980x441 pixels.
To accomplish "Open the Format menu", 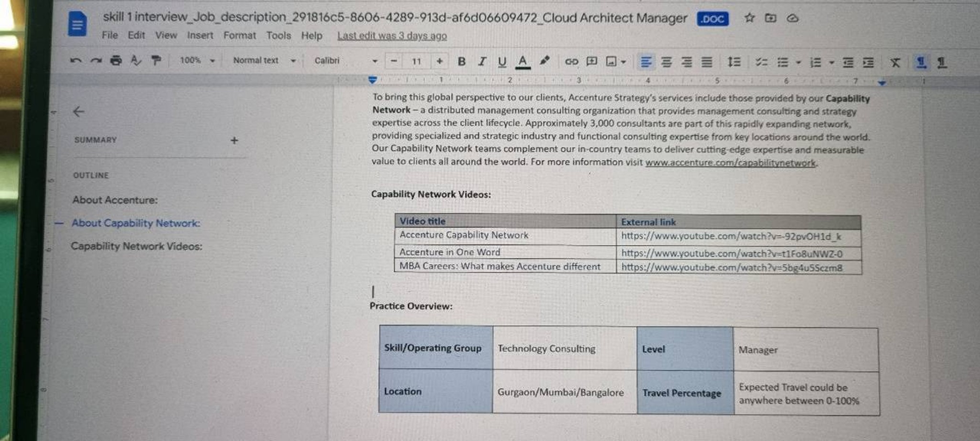I will (x=239, y=35).
